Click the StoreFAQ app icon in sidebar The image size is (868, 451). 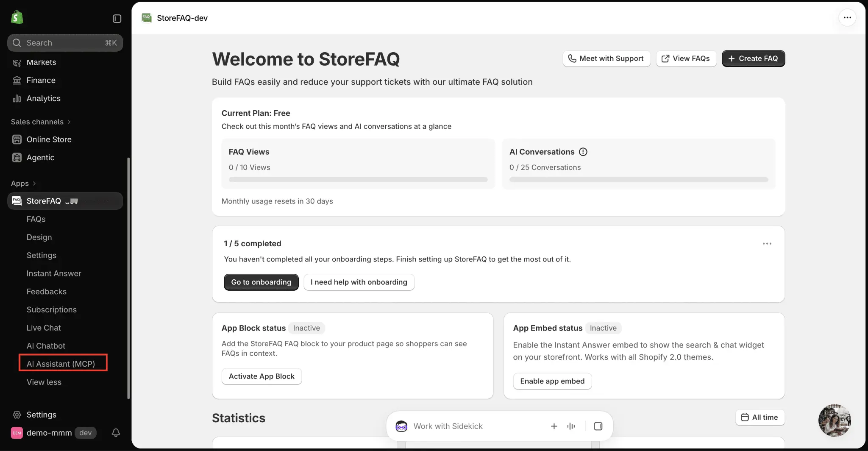[x=17, y=201]
